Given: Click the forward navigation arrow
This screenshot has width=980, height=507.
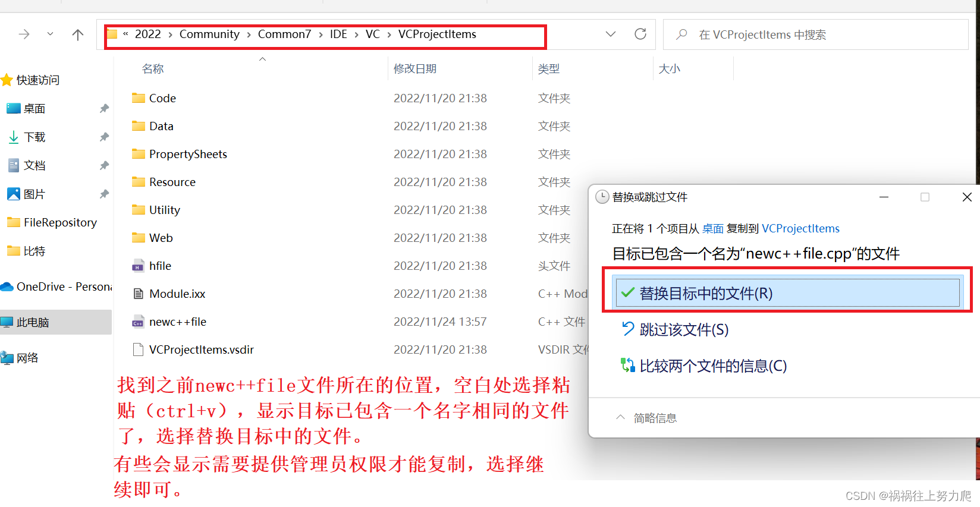Looking at the screenshot, I should point(24,34).
